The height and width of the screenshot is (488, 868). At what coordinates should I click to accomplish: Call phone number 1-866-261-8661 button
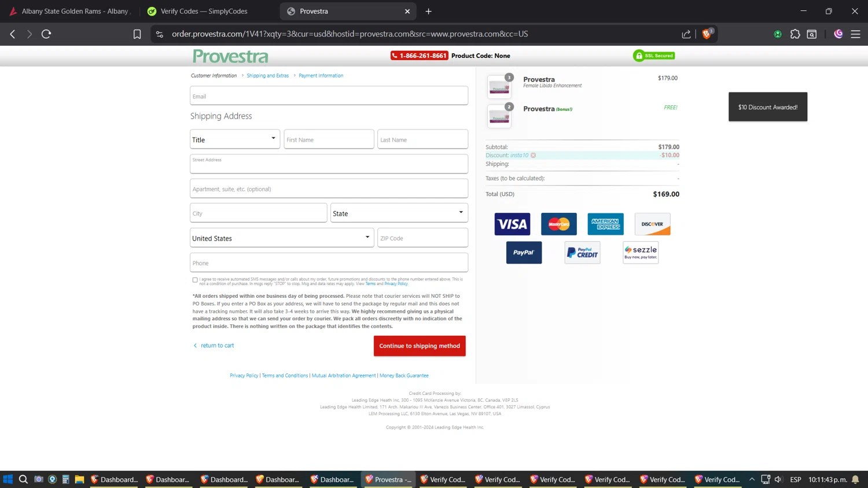419,56
